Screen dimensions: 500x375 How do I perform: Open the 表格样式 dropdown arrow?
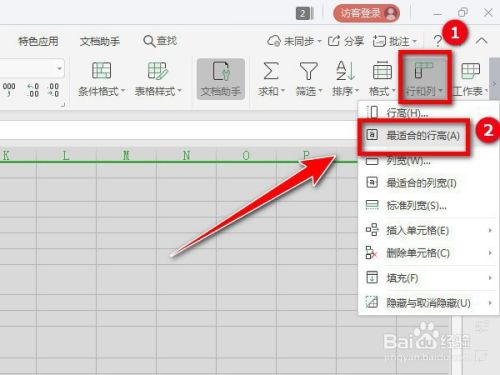pos(179,90)
